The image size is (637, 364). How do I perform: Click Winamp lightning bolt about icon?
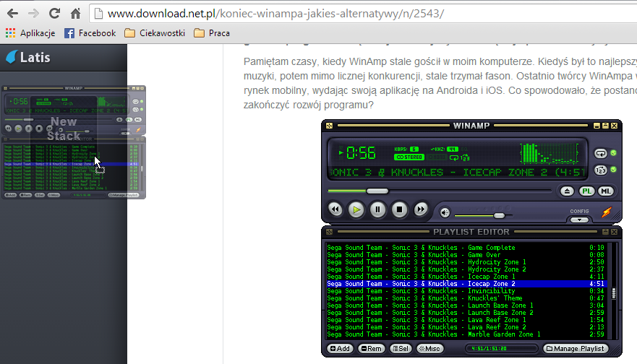click(607, 212)
